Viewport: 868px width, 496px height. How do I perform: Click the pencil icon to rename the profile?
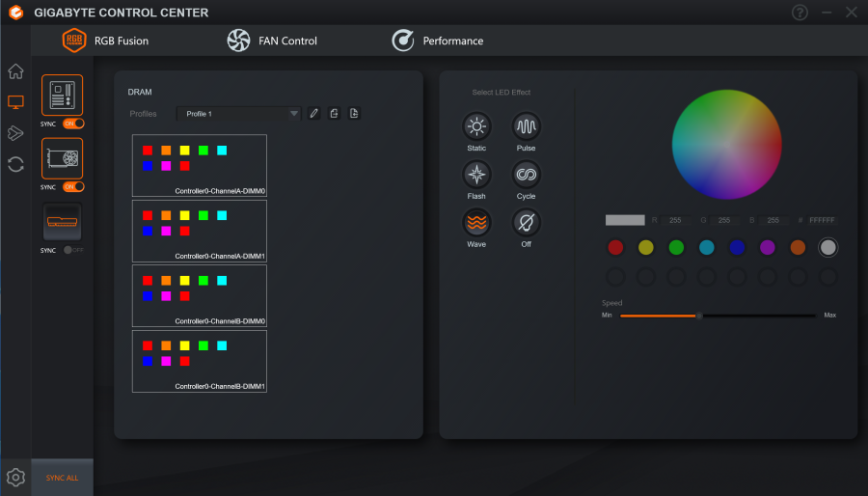pos(314,114)
